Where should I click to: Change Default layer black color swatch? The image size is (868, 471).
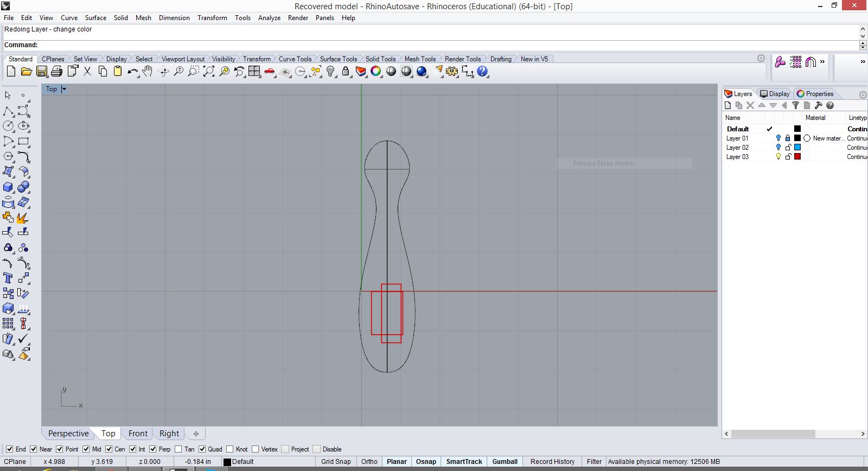797,129
